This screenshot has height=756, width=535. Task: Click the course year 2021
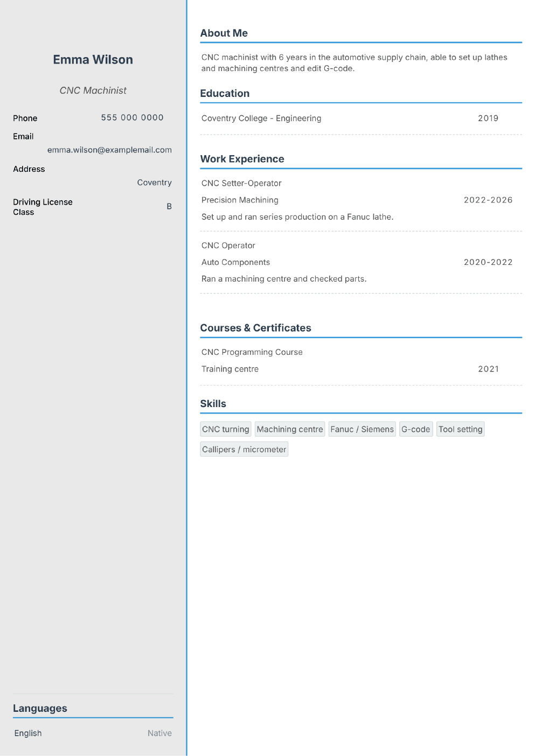point(488,369)
